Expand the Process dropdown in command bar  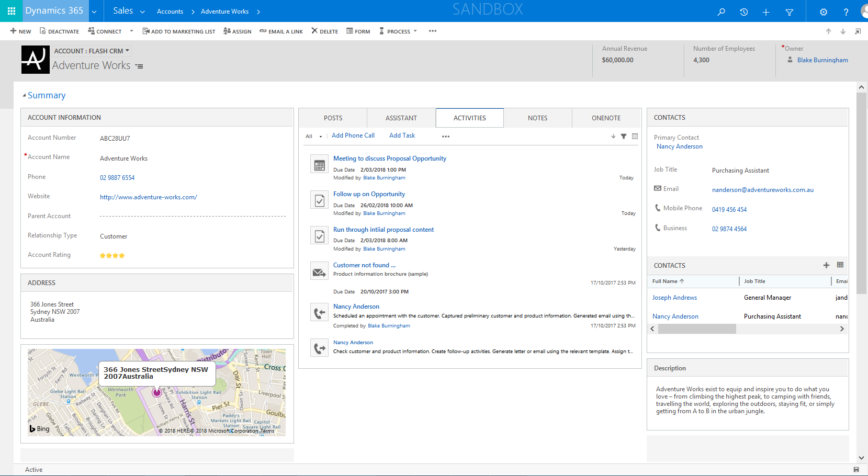[x=399, y=31]
